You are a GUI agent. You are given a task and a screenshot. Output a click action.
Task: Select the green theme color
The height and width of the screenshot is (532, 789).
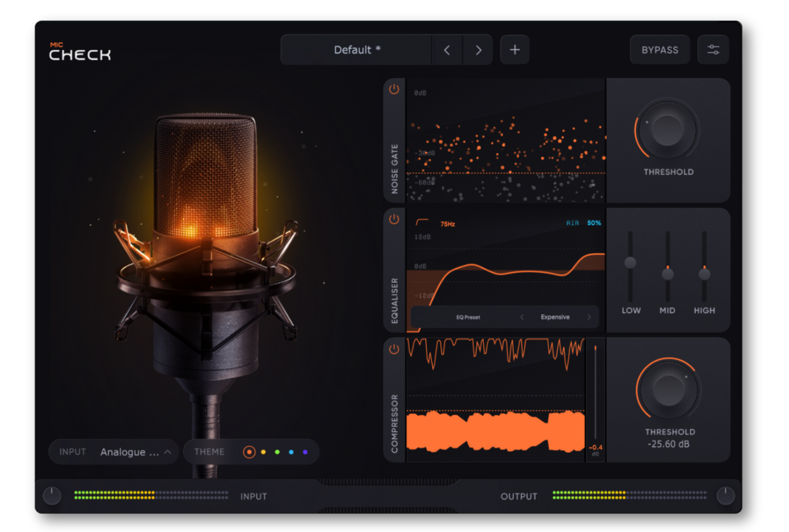click(277, 452)
